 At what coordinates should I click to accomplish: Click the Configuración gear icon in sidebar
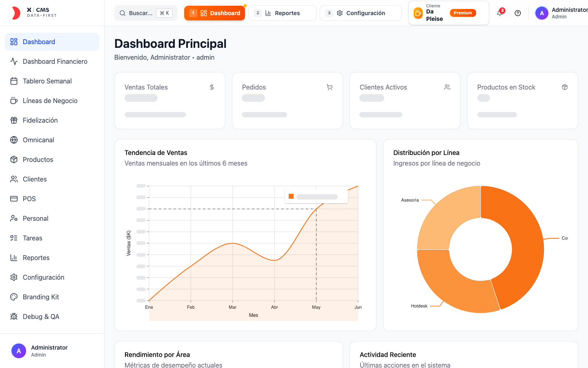coord(14,277)
